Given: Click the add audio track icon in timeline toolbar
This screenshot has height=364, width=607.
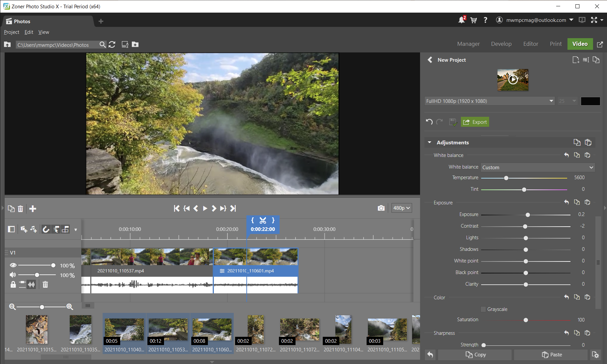Looking at the screenshot, I should tap(33, 229).
